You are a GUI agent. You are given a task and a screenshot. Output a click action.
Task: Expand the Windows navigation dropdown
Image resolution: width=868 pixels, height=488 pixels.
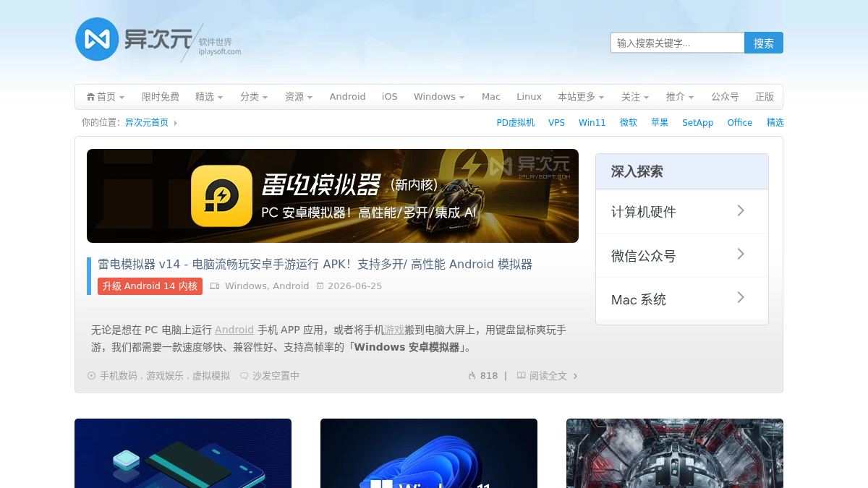(x=439, y=97)
